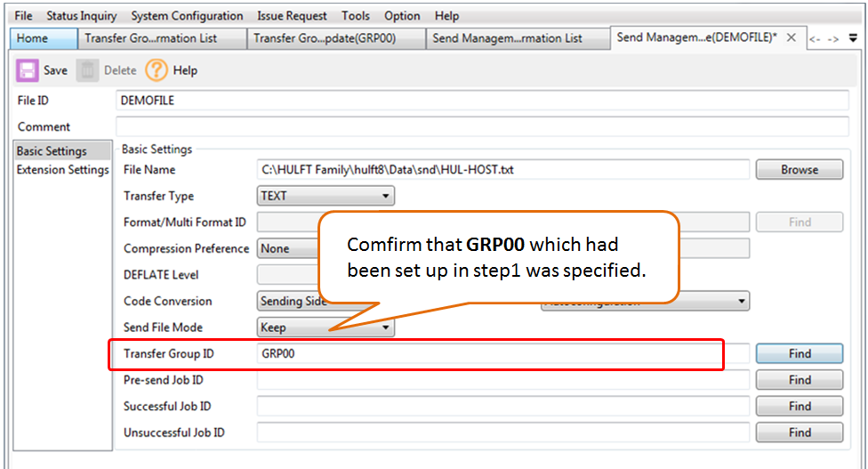Open the System Configuration menu
Viewport: 868px width, 469px height.
[x=187, y=16]
